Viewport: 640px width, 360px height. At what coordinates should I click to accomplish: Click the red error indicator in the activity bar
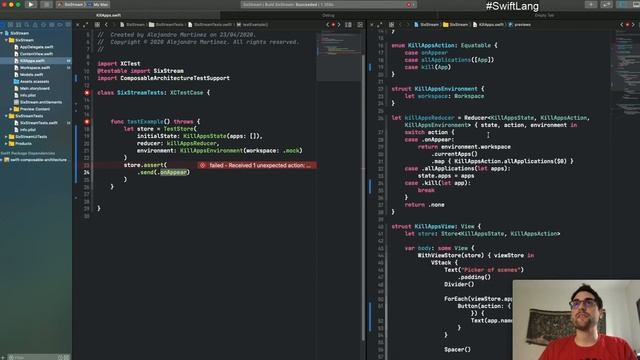coord(409,4)
